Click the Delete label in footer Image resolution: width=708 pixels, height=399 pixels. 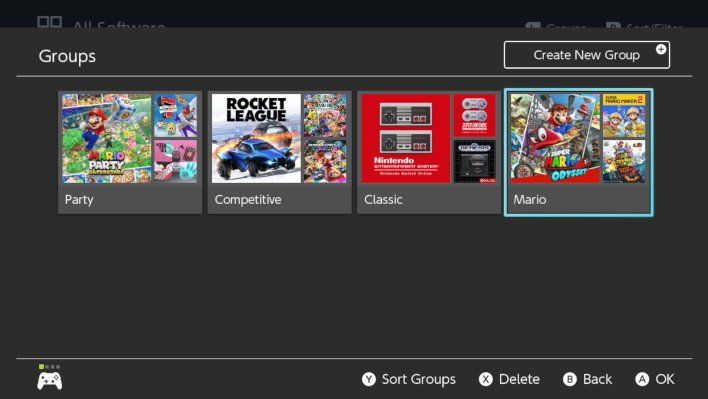pyautogui.click(x=519, y=379)
